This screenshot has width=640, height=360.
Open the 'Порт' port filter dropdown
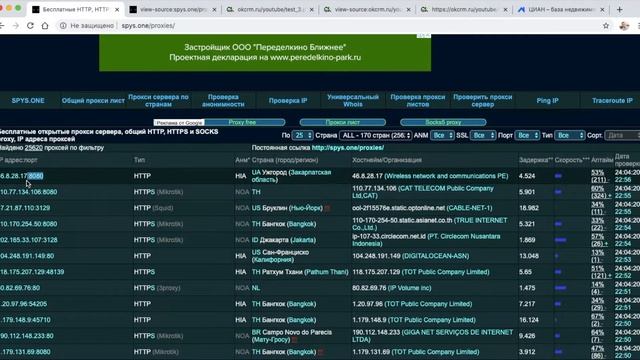527,136
